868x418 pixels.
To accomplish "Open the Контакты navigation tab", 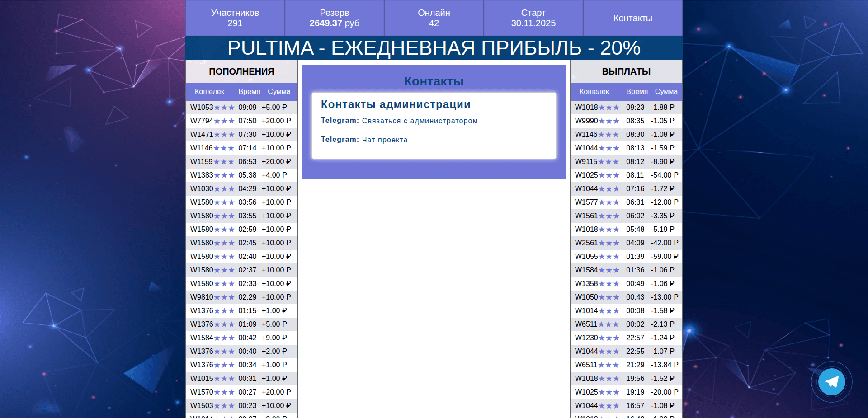I will [x=632, y=18].
